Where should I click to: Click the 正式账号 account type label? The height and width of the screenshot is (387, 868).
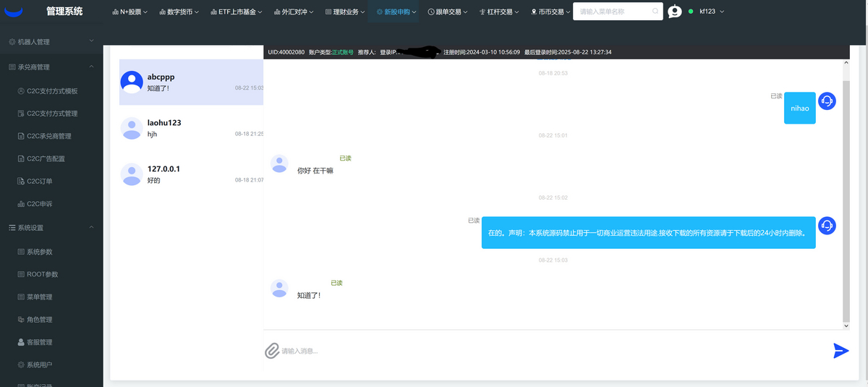[343, 52]
